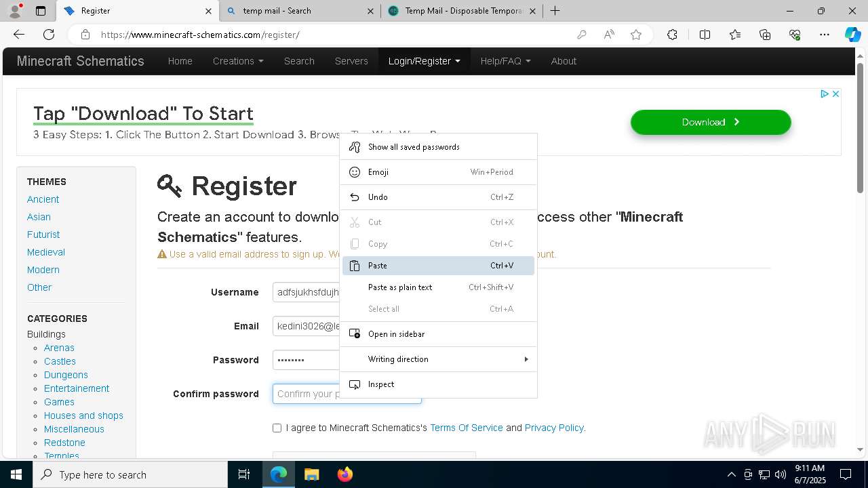Image resolution: width=868 pixels, height=488 pixels.
Task: Choose Undo in the context menu
Action: click(x=438, y=197)
